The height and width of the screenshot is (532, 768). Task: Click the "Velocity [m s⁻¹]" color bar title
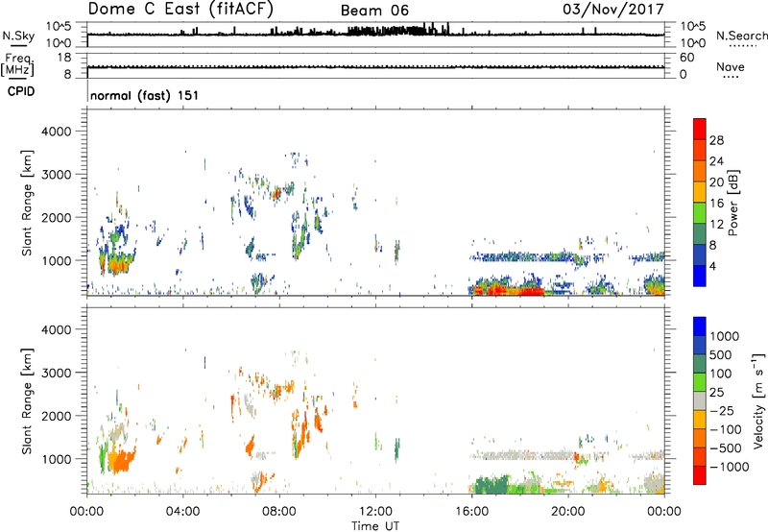pos(758,400)
